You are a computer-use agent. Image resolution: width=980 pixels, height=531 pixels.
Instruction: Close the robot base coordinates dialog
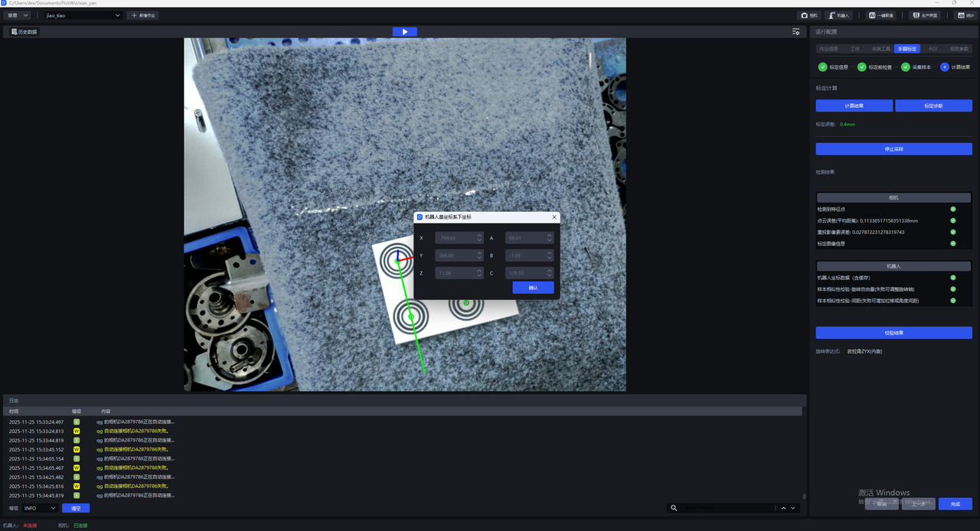coord(554,217)
